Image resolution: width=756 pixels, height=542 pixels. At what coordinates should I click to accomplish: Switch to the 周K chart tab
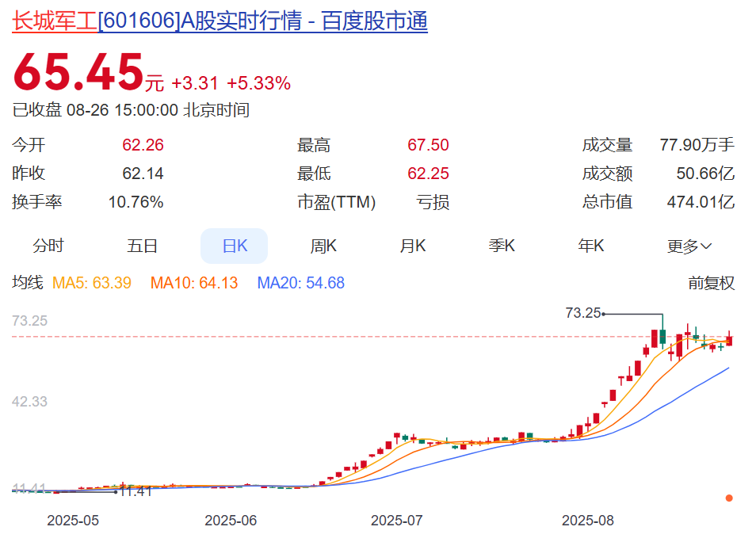coord(323,246)
